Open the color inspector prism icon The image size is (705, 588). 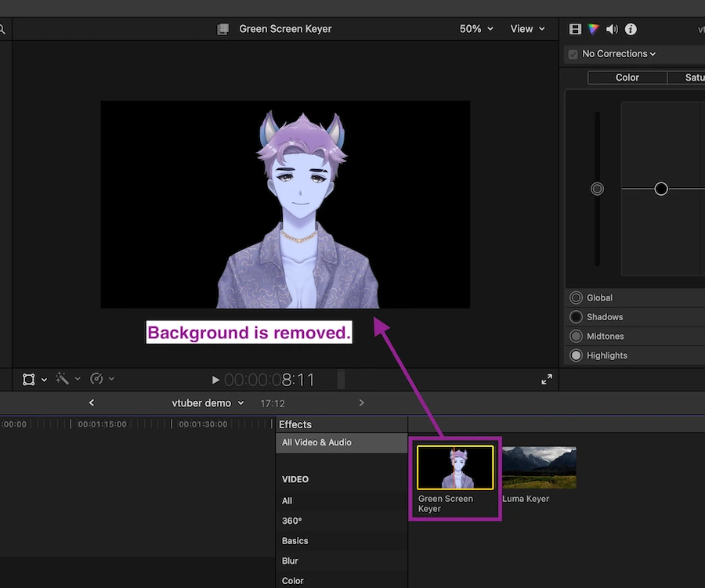tap(594, 29)
